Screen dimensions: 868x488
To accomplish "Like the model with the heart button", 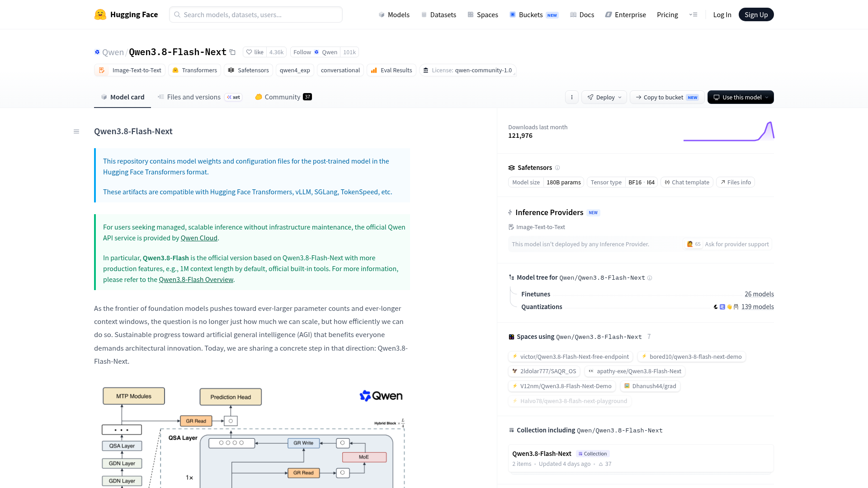I will point(255,52).
